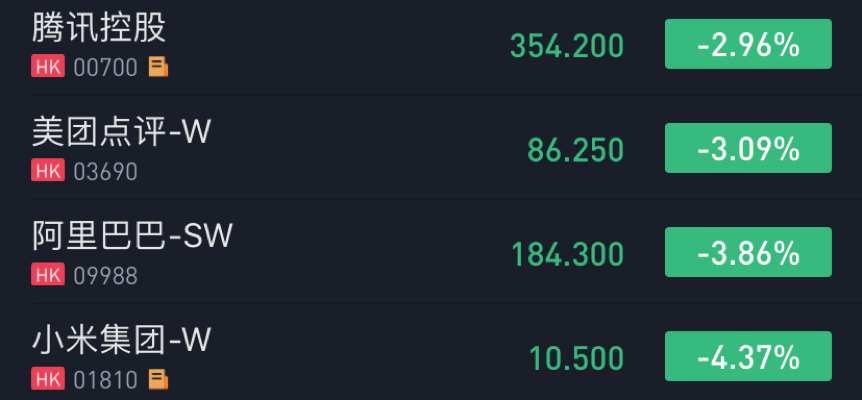Image resolution: width=862 pixels, height=400 pixels.
Task: Click the 354.200 price for 腾讯控股
Action: point(566,46)
